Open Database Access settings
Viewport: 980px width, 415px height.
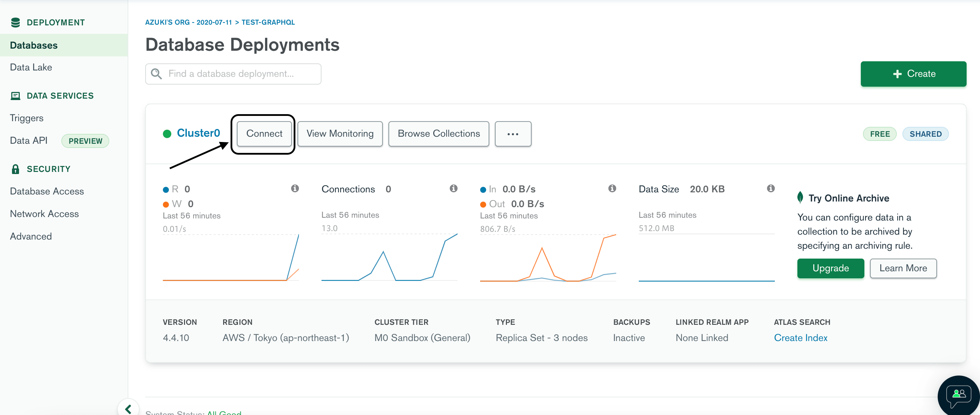47,191
